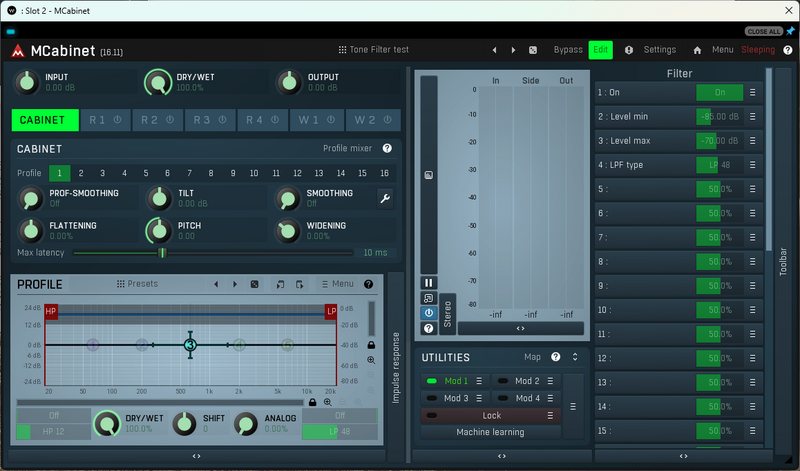Toggle the W1 power button
The image size is (800, 471).
pyautogui.click(x=331, y=119)
